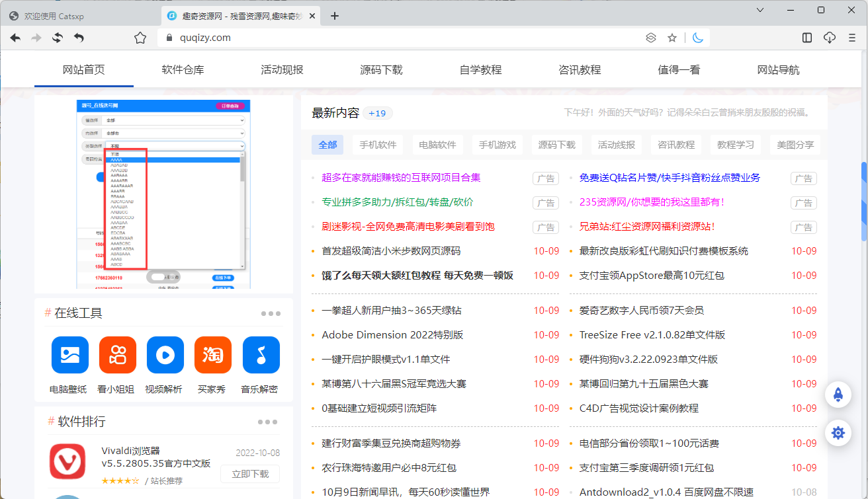Select the 看小姐姐 online tool

tap(117, 355)
